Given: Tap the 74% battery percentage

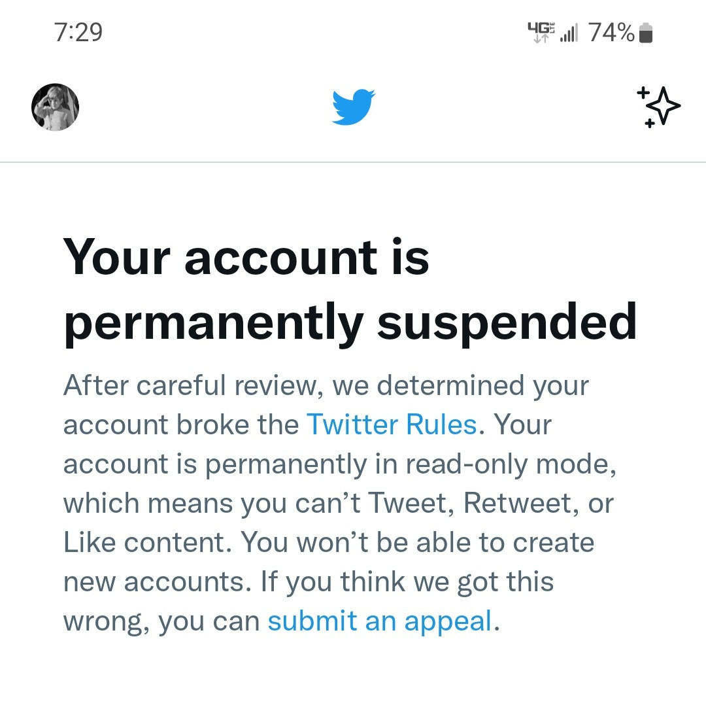Looking at the screenshot, I should [x=611, y=32].
